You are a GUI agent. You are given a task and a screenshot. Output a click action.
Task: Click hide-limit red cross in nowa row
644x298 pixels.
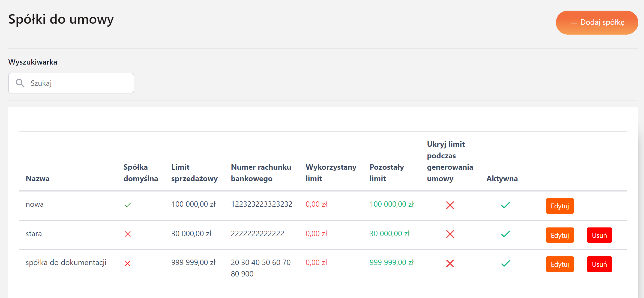450,205
